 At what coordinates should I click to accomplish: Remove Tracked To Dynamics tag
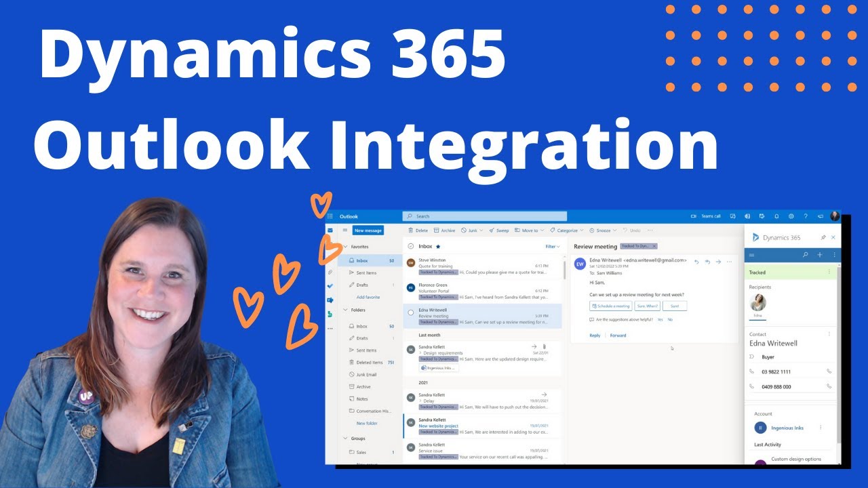pos(654,246)
